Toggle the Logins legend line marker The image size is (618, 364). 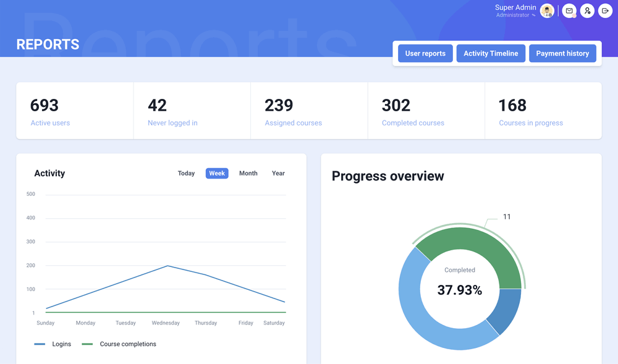point(40,344)
